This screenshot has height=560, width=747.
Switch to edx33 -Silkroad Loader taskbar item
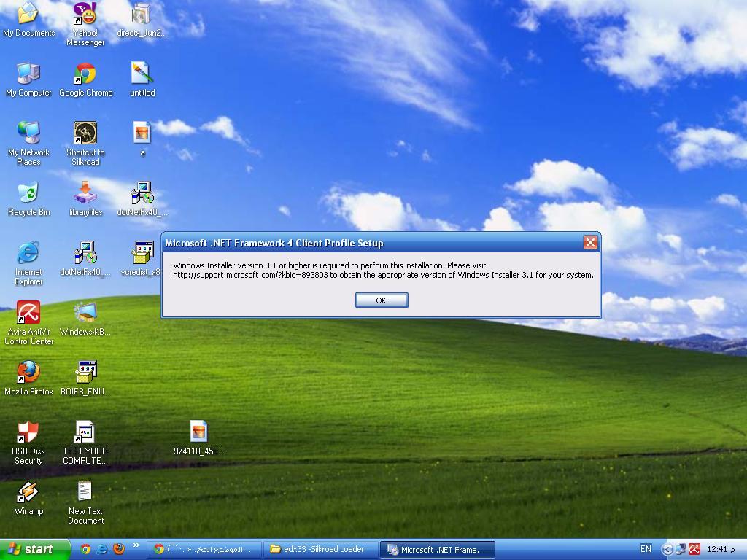click(320, 550)
